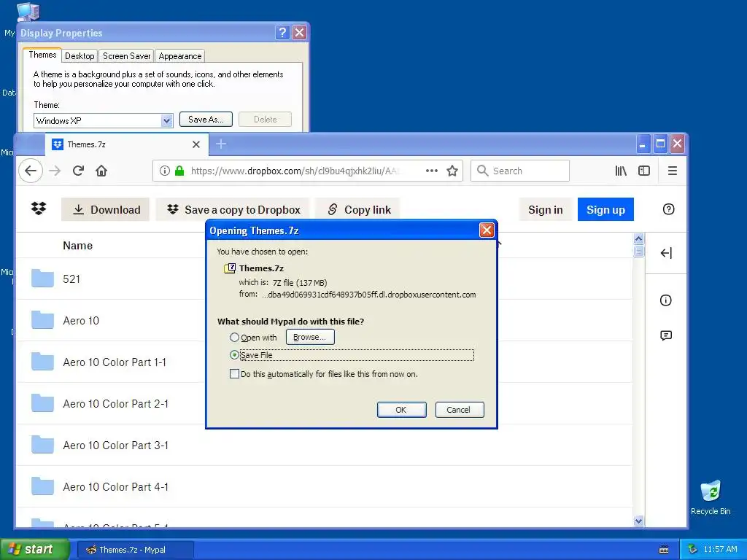
Task: Open the Screen Saver tab
Action: [x=126, y=55]
